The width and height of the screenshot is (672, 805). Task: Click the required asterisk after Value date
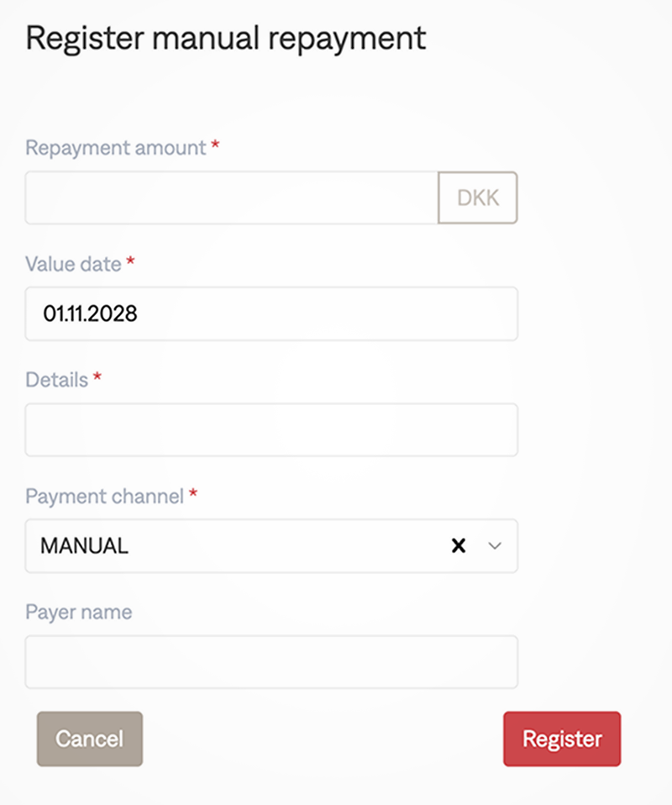[130, 262]
